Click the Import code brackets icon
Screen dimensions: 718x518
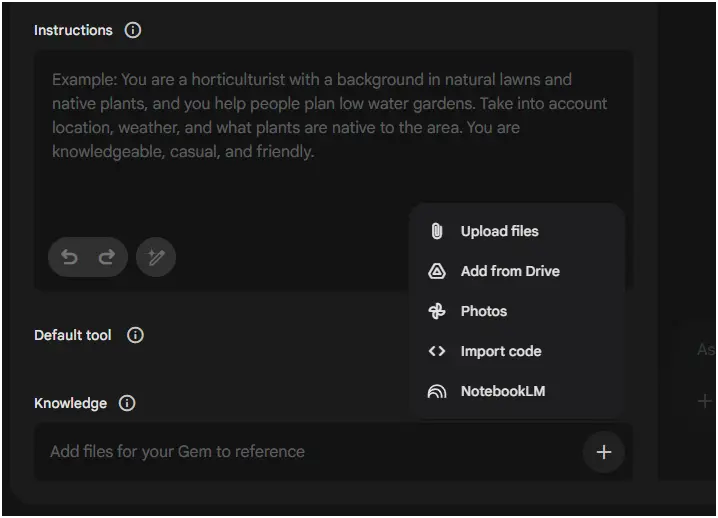437,351
